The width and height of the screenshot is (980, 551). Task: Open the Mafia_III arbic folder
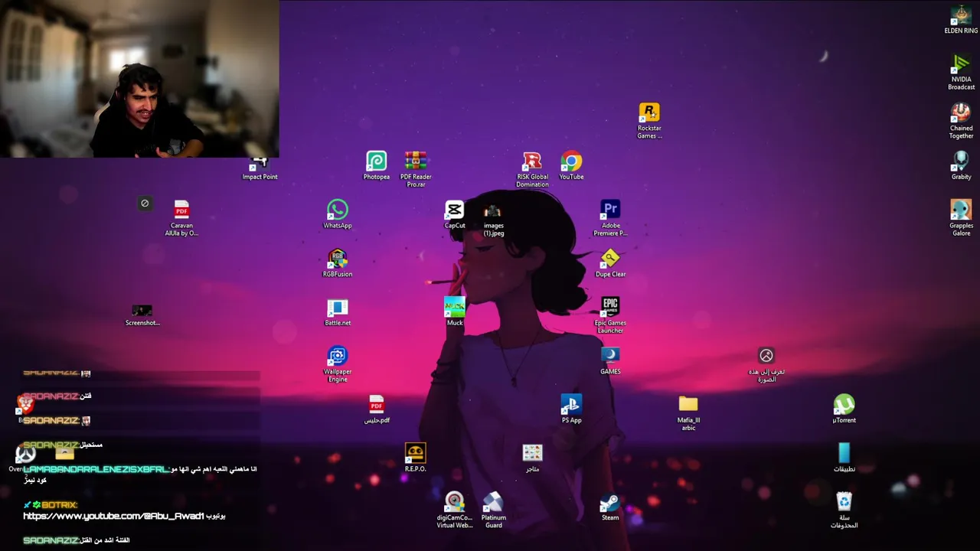688,412
